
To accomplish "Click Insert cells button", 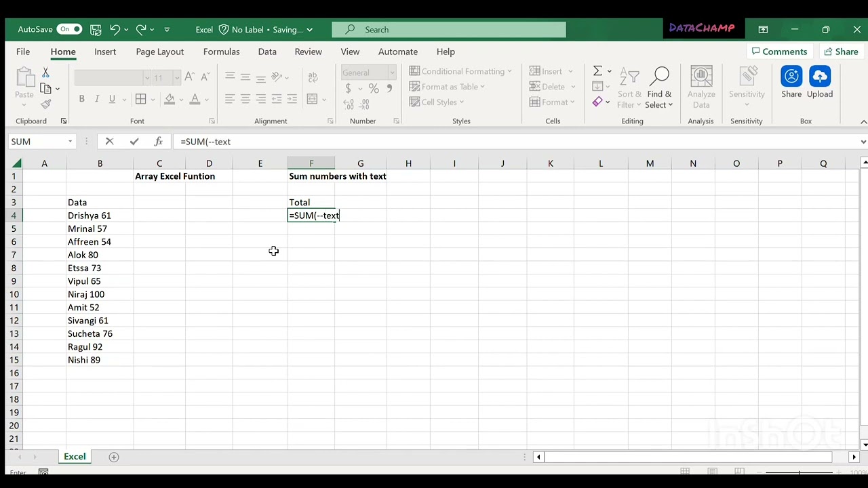I will pyautogui.click(x=546, y=71).
